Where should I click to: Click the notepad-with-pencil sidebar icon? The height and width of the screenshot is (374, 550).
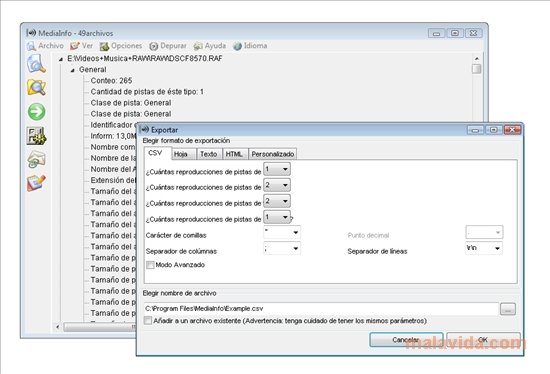pos(36,183)
